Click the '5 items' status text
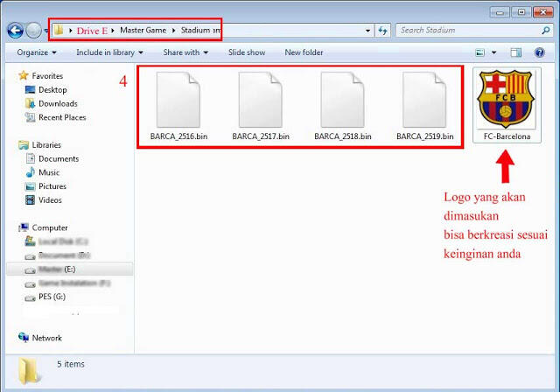560x392 pixels. [71, 364]
